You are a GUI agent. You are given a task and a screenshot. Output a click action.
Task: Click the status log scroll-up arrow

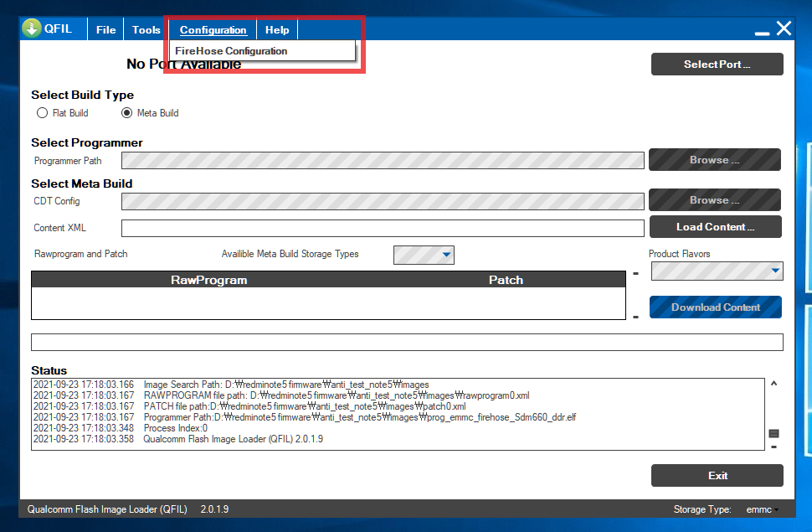tap(773, 384)
